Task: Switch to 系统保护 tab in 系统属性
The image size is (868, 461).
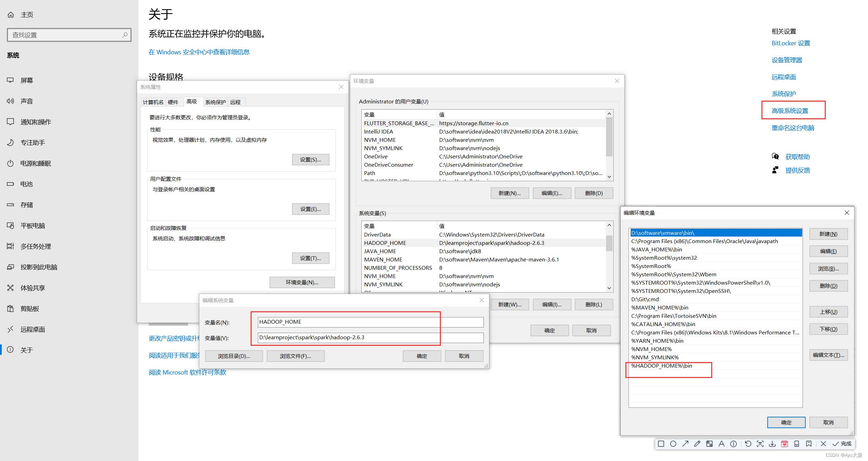Action: tap(215, 102)
